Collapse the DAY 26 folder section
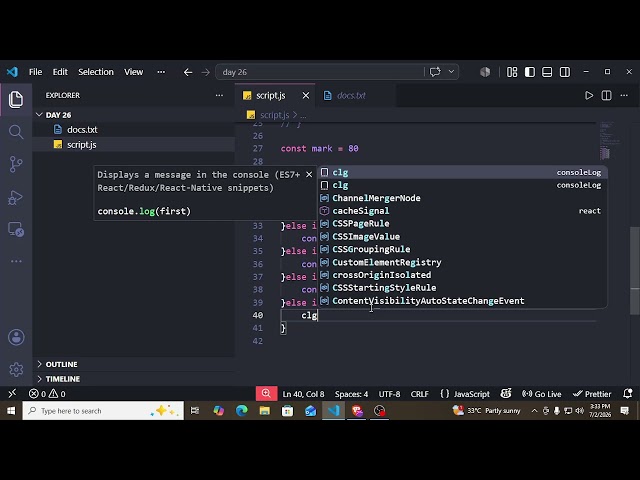The image size is (640, 480). tap(134, 115)
